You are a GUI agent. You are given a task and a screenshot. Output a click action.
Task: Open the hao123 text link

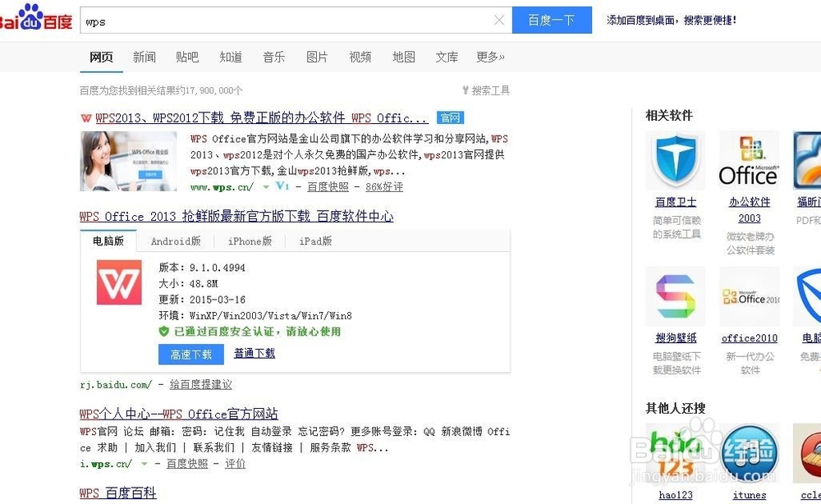coord(676,495)
